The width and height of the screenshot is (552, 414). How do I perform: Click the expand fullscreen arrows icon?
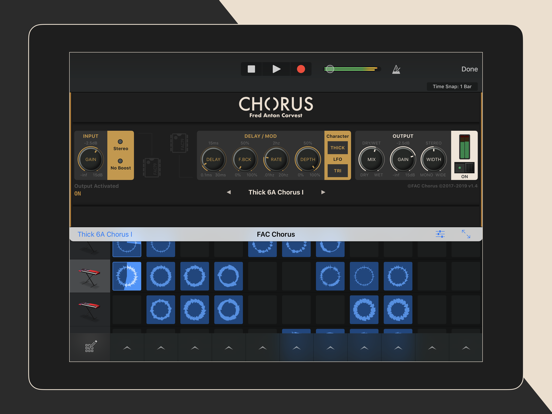[466, 234]
